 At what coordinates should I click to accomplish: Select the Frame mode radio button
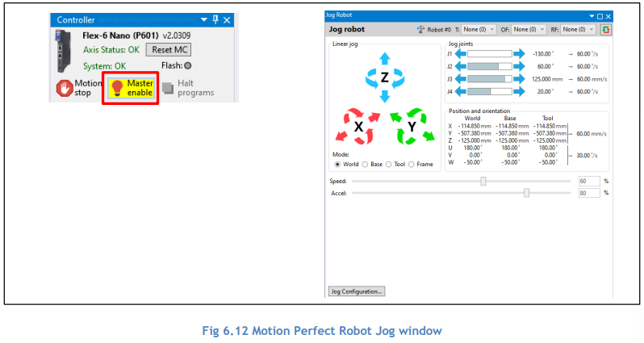[x=411, y=165]
